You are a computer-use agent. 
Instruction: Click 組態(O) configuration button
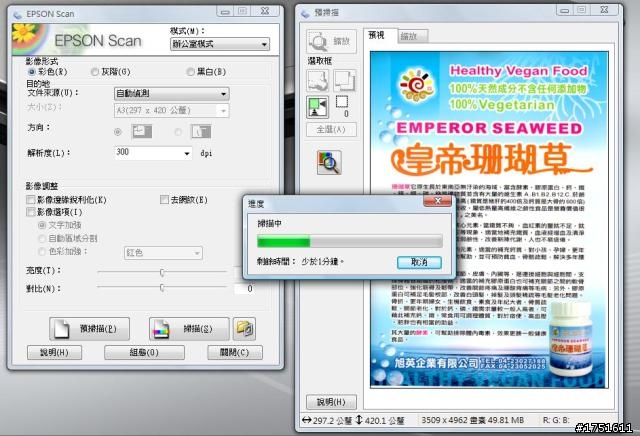pos(144,352)
